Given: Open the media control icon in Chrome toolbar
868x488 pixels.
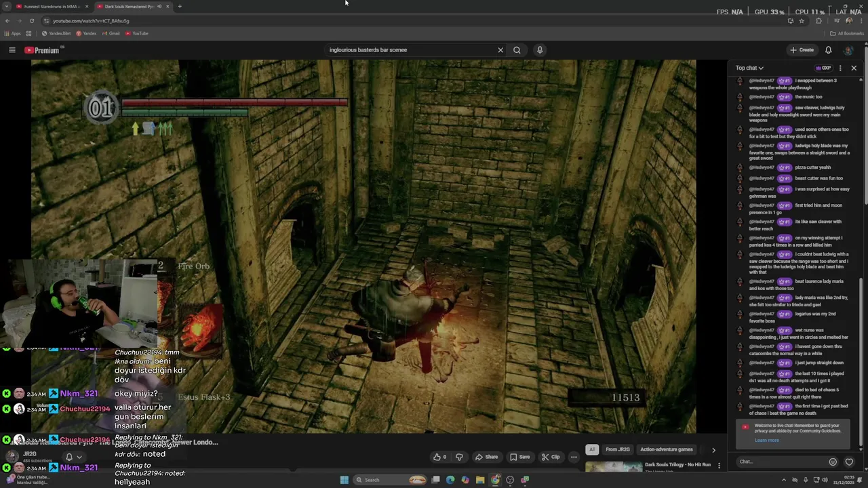Looking at the screenshot, I should click(836, 21).
